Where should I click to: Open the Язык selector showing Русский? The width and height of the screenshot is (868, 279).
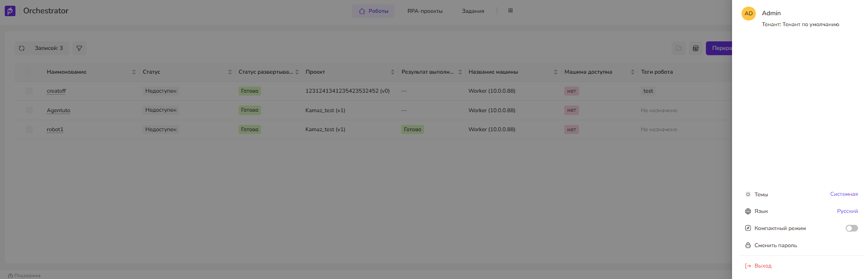point(847,211)
